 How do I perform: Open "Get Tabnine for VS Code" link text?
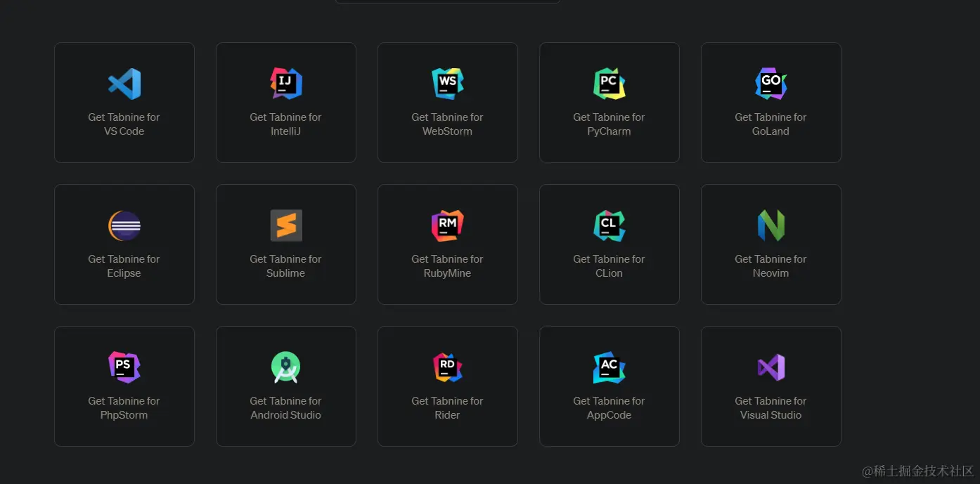[x=124, y=124]
